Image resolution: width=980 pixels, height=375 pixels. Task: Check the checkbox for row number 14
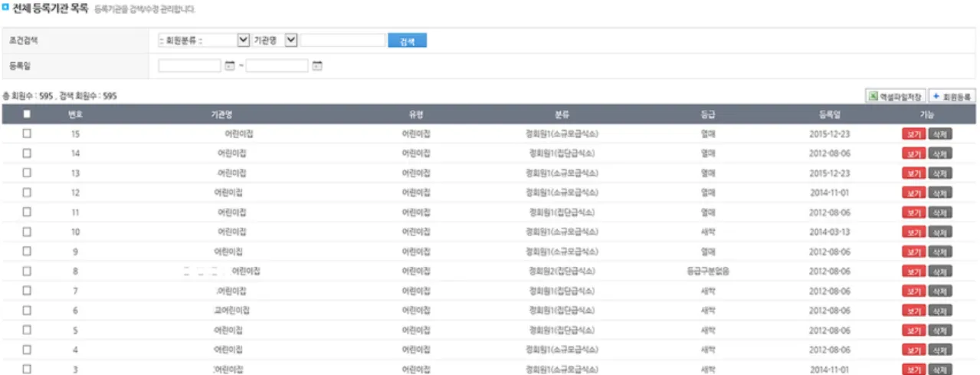coord(27,153)
